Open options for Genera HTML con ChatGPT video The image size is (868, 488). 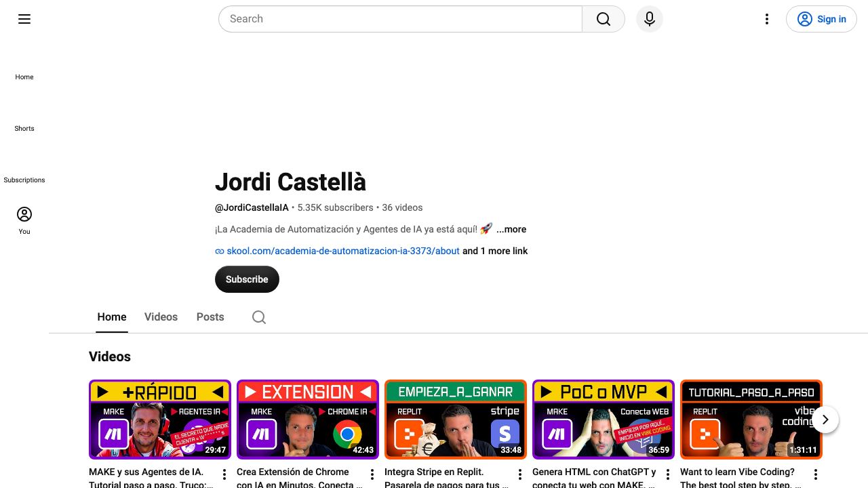point(668,474)
